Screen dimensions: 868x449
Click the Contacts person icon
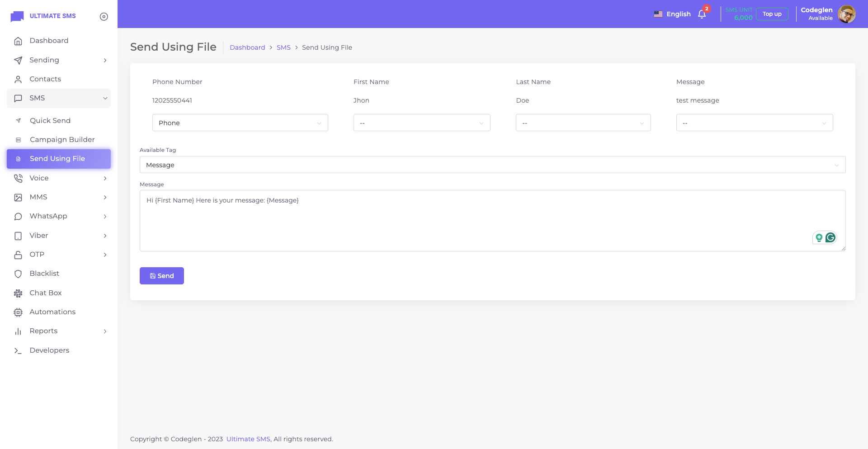[x=18, y=80]
